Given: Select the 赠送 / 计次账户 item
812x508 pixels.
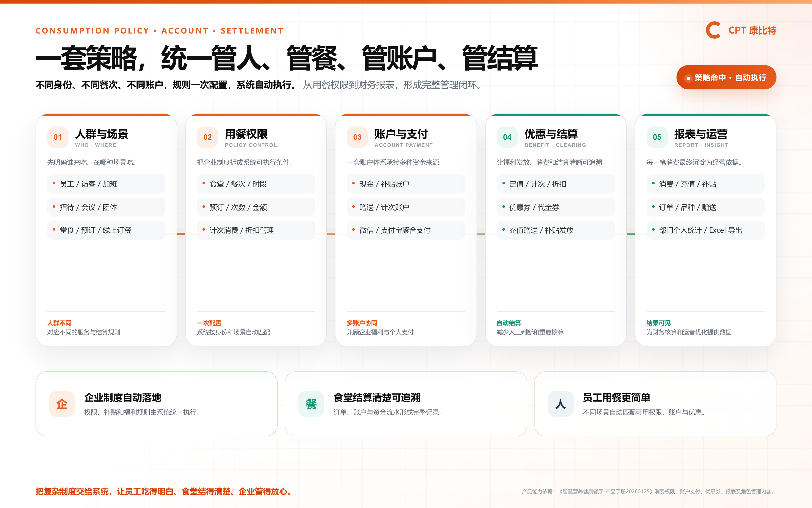Looking at the screenshot, I should [406, 207].
